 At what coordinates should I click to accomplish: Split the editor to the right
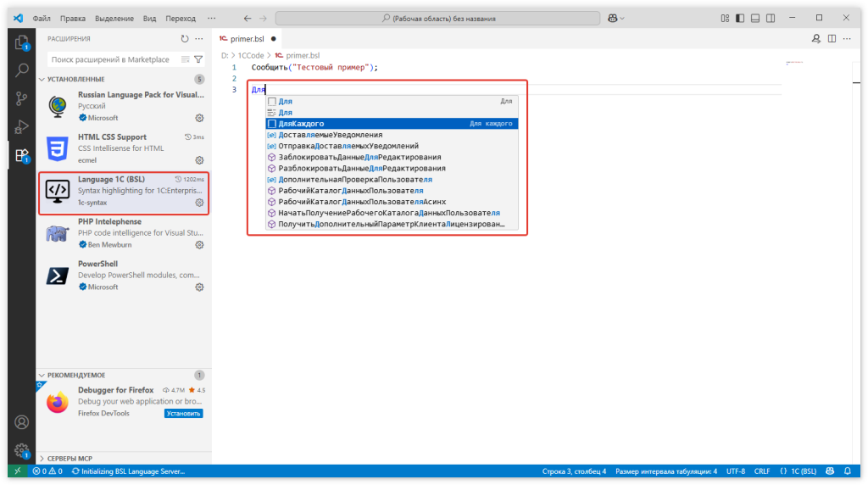click(832, 39)
